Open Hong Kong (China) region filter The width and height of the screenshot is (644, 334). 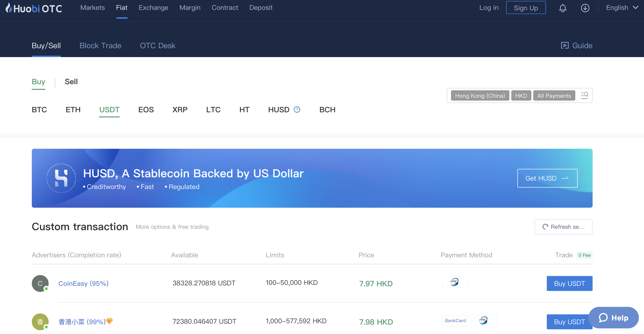click(x=480, y=96)
